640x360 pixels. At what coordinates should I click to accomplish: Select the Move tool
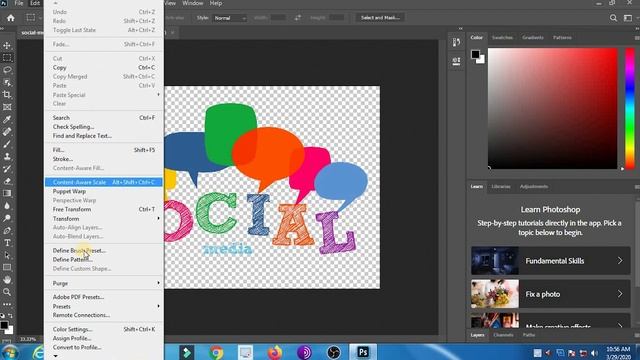(7, 45)
